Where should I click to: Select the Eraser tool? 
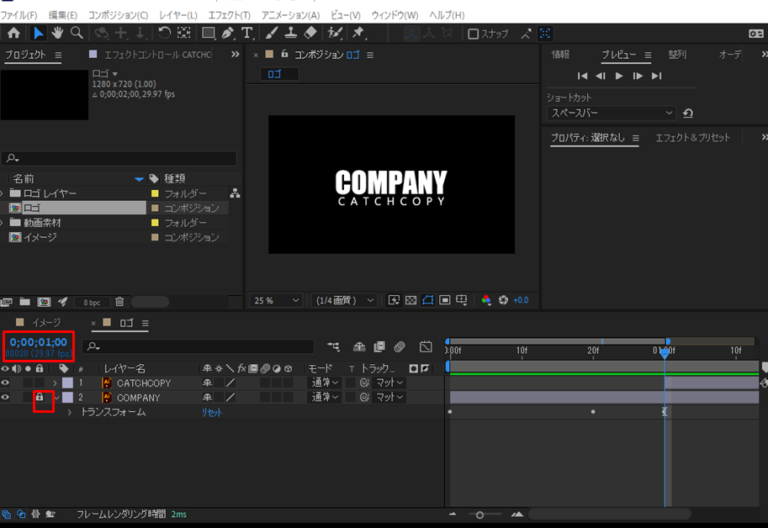[x=309, y=33]
